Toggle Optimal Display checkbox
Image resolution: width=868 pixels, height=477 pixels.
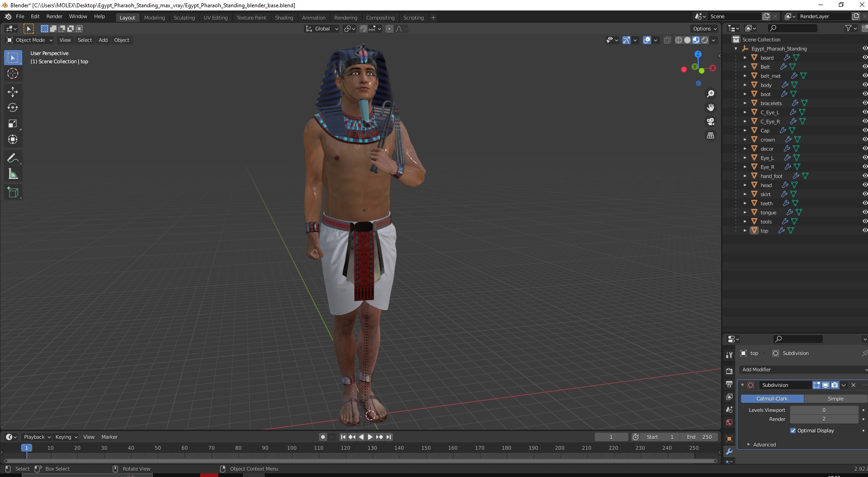pos(793,431)
